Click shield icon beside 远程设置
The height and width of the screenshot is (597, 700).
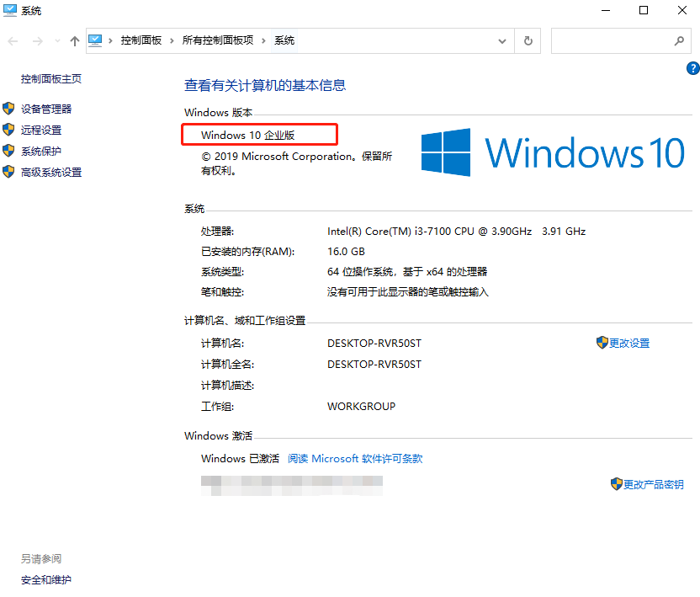8,130
